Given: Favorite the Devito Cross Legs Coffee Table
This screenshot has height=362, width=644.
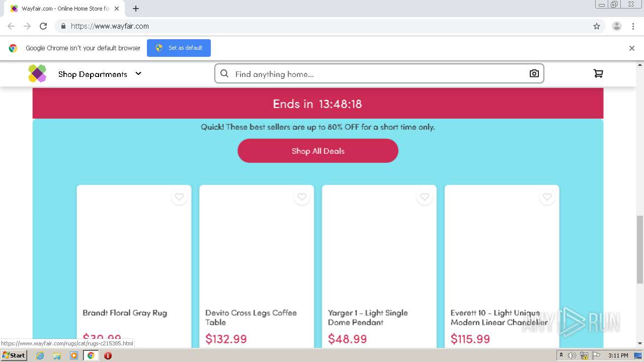Looking at the screenshot, I should pos(302,197).
